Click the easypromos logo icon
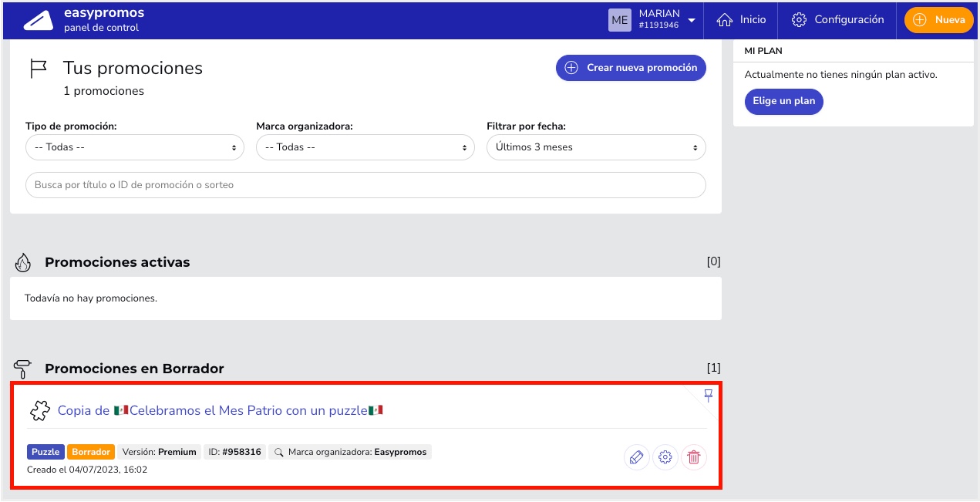The image size is (980, 502). click(x=39, y=20)
